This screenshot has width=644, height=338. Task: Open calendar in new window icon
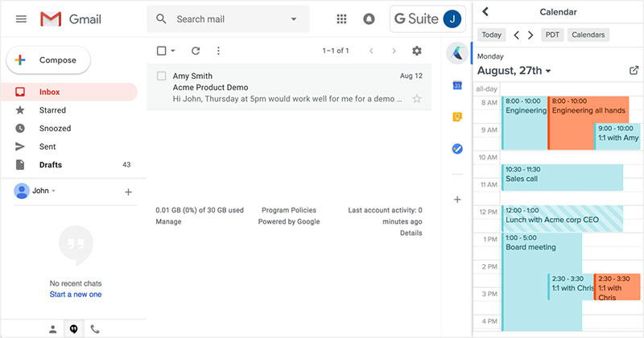pos(634,70)
